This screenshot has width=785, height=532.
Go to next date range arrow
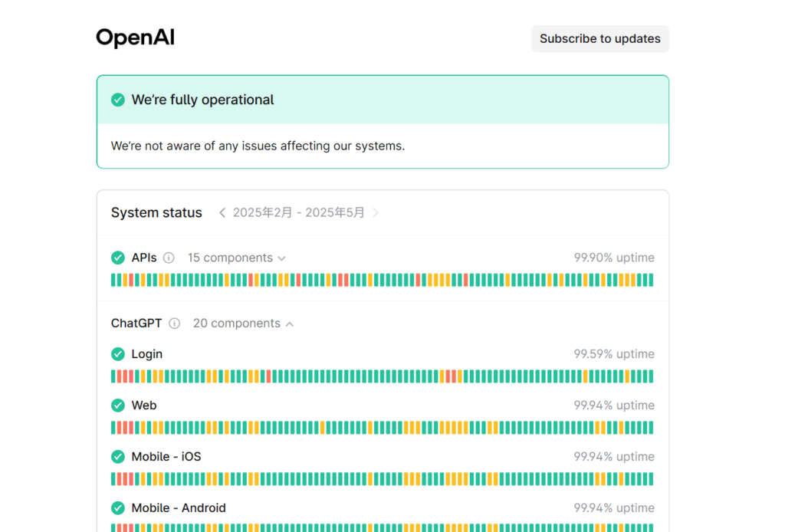376,212
